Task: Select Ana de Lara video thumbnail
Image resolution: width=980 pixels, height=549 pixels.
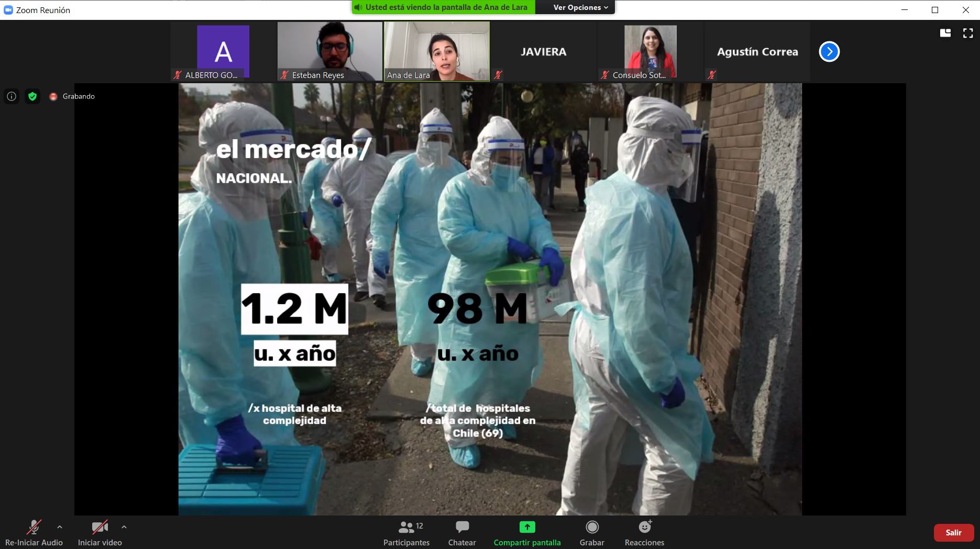Action: click(437, 51)
